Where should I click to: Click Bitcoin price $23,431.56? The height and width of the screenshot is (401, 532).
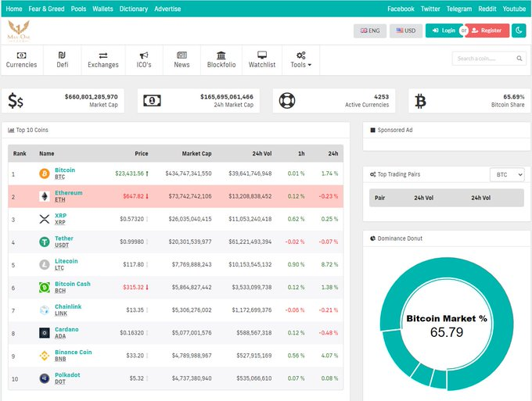(x=130, y=174)
